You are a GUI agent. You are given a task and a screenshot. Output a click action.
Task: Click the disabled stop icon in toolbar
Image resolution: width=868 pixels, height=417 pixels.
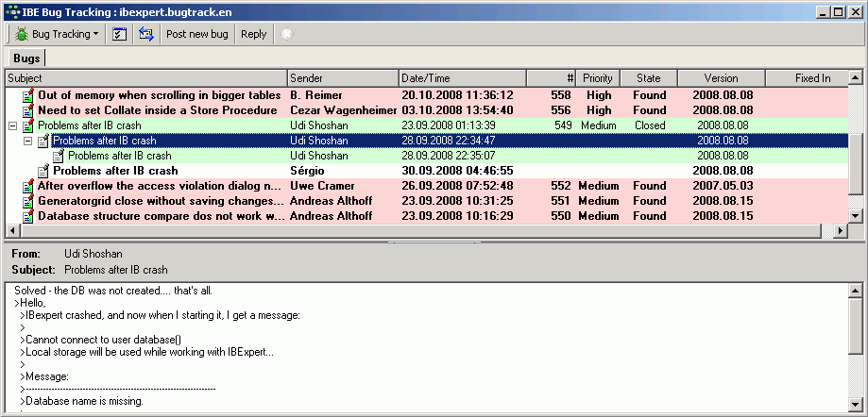coord(287,34)
